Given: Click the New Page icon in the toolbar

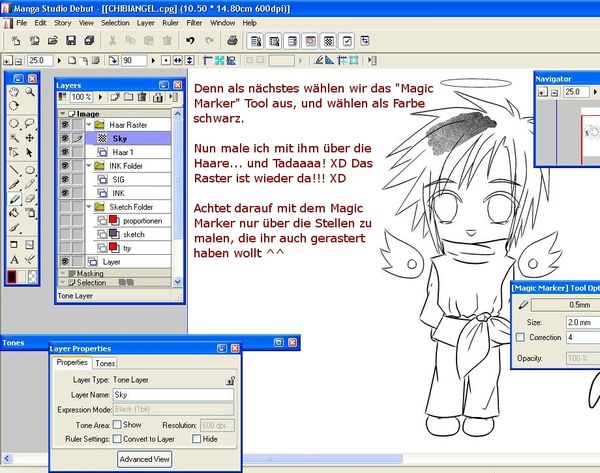Looking at the screenshot, I should point(16,41).
